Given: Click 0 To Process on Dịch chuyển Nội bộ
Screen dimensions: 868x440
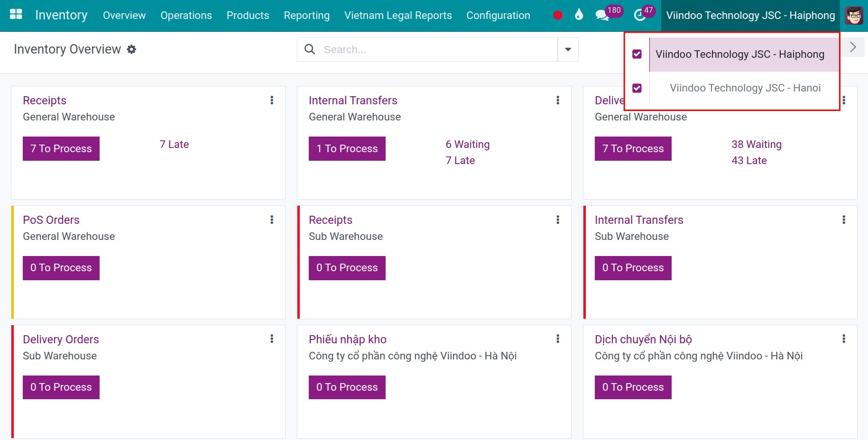Looking at the screenshot, I should point(633,387).
